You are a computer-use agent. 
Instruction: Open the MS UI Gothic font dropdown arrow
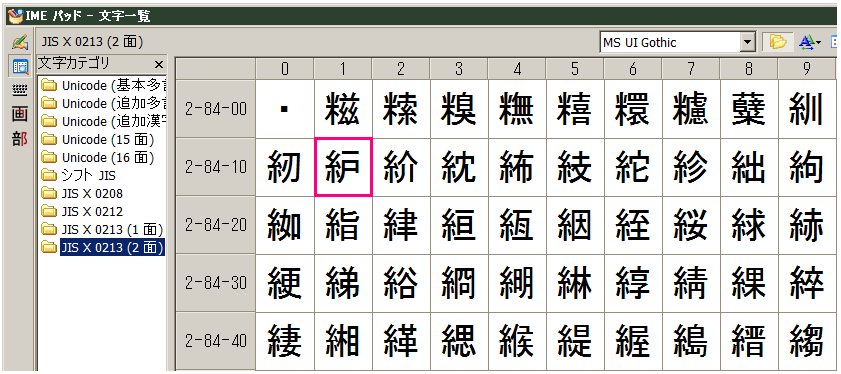tap(748, 42)
